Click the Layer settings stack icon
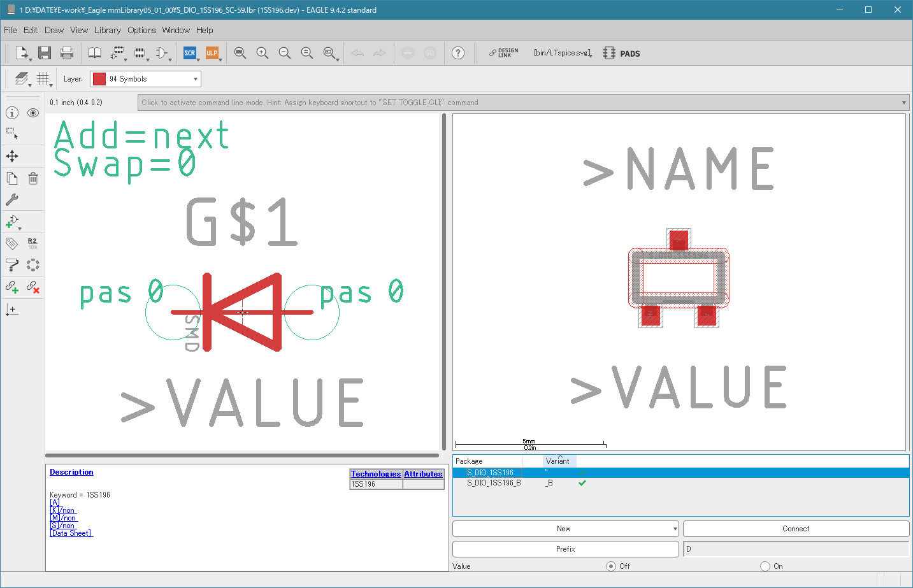Screen dimensions: 913x588 coord(22,78)
